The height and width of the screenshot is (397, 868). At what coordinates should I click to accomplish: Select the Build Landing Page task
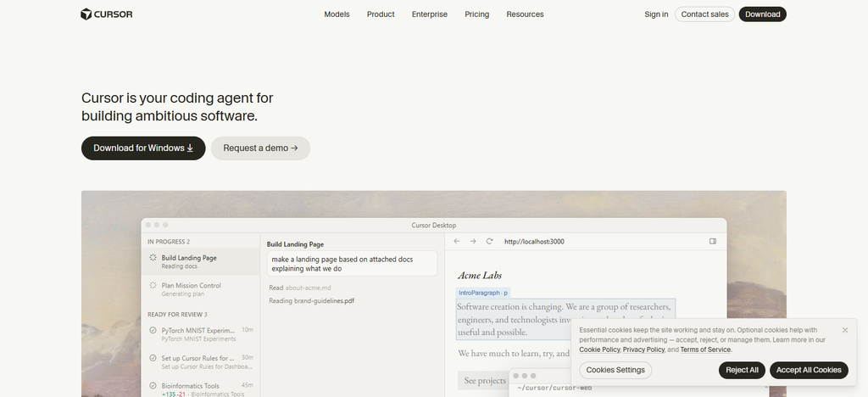coord(200,261)
